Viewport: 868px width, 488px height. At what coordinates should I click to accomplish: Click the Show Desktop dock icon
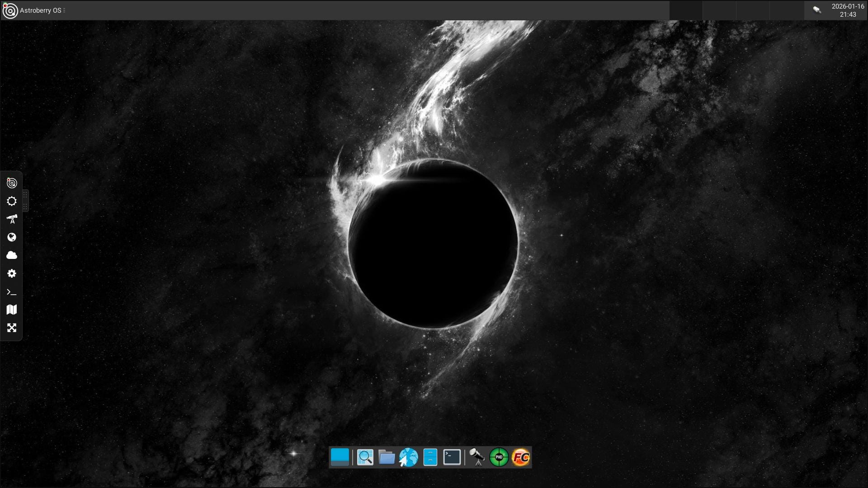pos(340,457)
